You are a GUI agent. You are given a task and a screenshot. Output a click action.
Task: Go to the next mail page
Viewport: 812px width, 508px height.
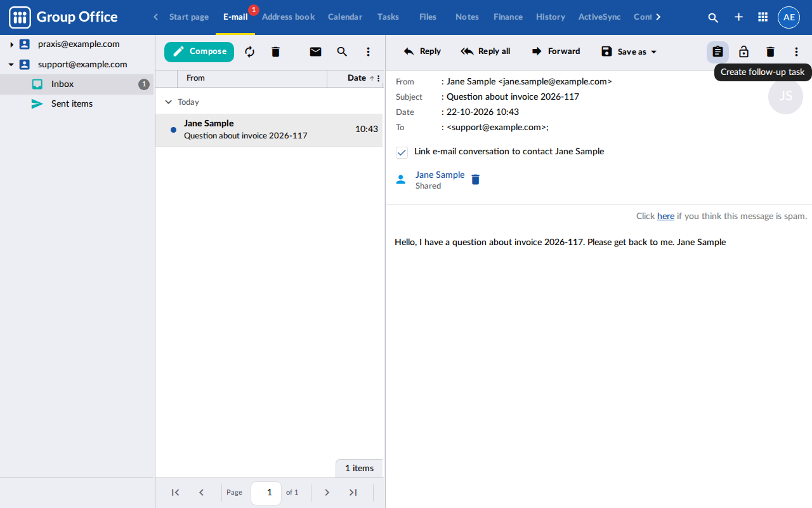point(327,492)
